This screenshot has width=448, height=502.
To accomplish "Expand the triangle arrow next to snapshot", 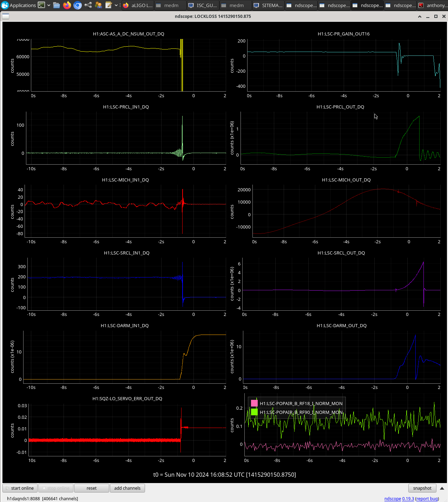I will tap(442, 488).
